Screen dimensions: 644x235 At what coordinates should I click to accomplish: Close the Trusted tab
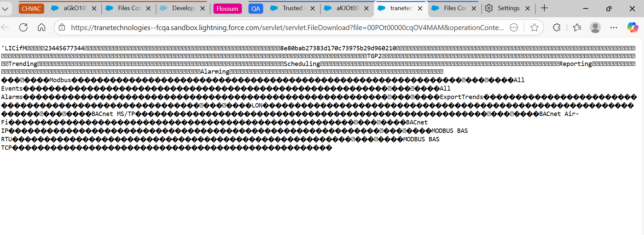(x=313, y=8)
